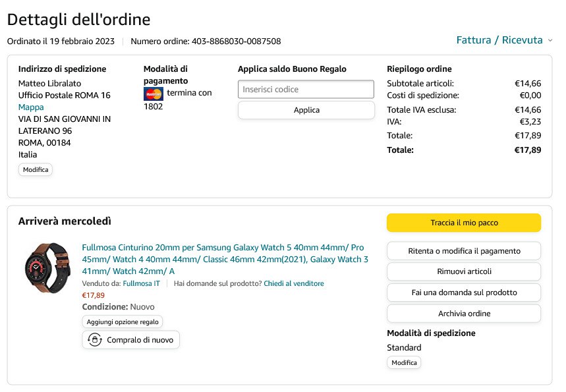The width and height of the screenshot is (566, 392).
Task: Visit the Fullmosa IT seller link
Action: pos(141,283)
